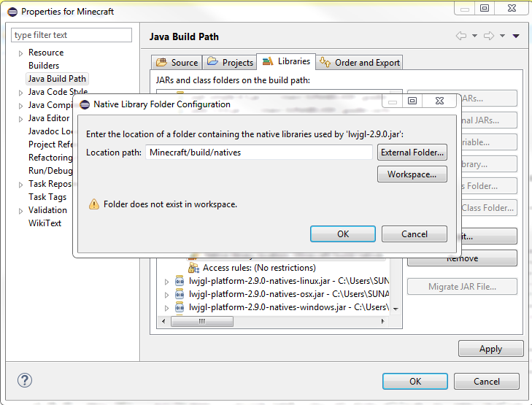
Task: Select Builders in the properties tree
Action: (44, 66)
